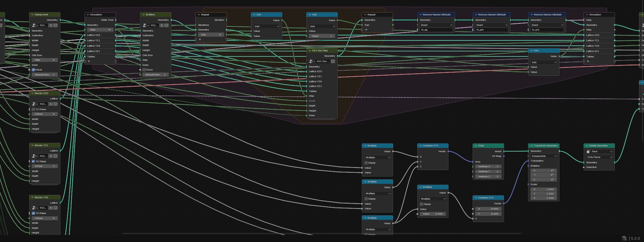Viewport: 644px width, 242px height.
Task: Click user count 2 in Emitters node
Action: pyautogui.click(x=162, y=26)
